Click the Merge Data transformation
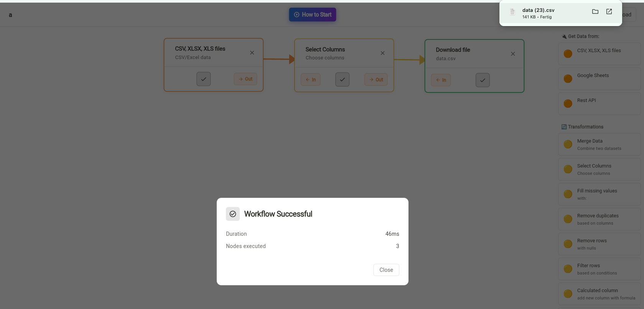This screenshot has width=644, height=309. [599, 144]
